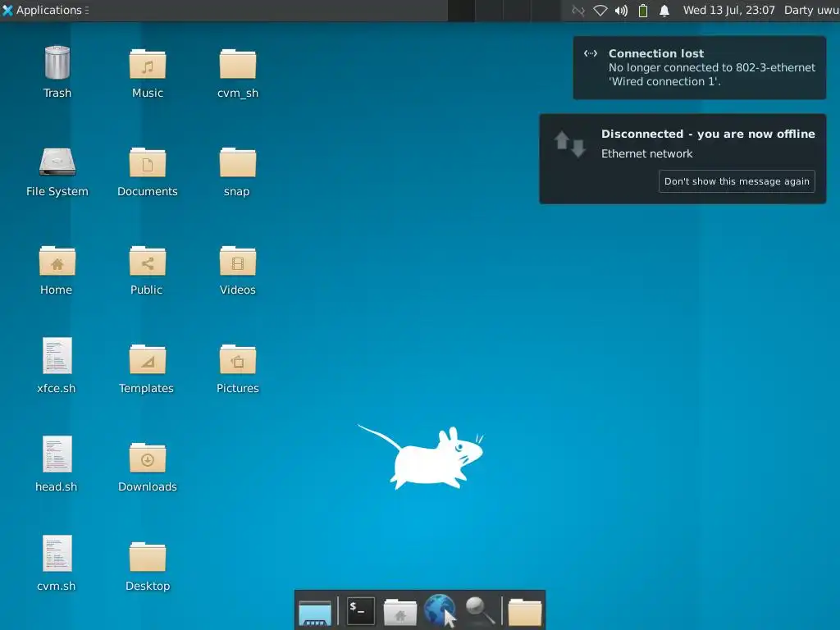Screen dimensions: 840x630
Task: Select the head.sh script file
Action: (57, 454)
